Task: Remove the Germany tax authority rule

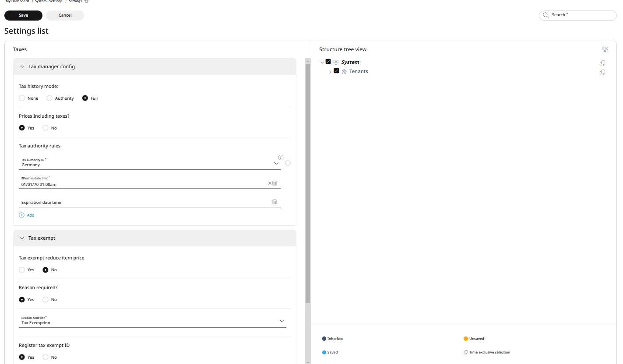Action: pyautogui.click(x=288, y=163)
